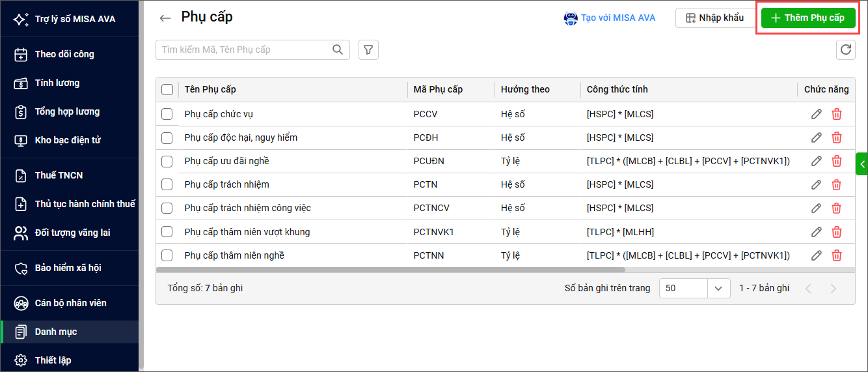Click the table's horizontal scrollbar
Image resolution: width=868 pixels, height=372 pixels.
click(390, 270)
